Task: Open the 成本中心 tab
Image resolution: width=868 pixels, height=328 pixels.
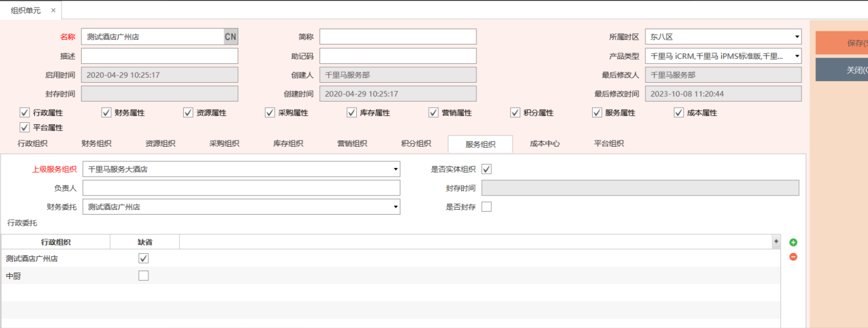Action: [x=545, y=144]
